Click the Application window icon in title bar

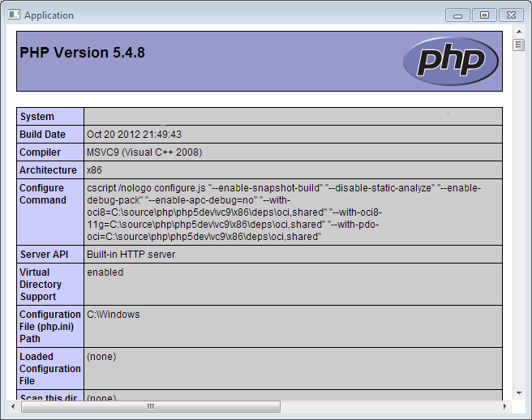pyautogui.click(x=14, y=15)
